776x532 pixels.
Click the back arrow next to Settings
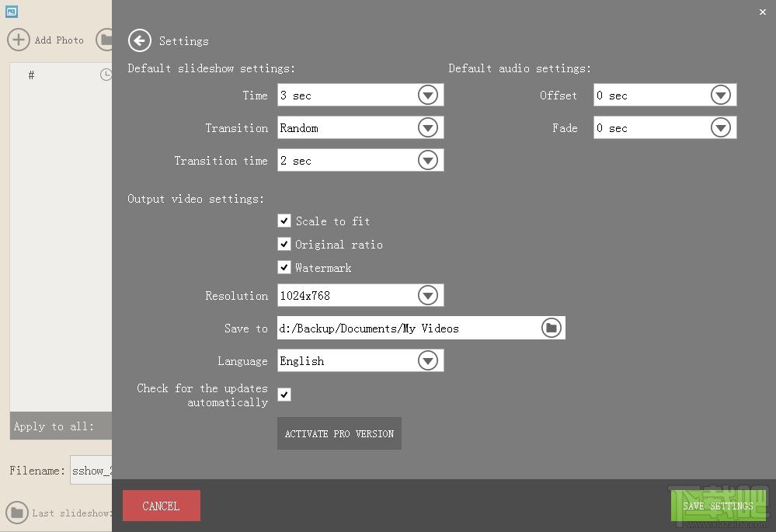[x=140, y=40]
